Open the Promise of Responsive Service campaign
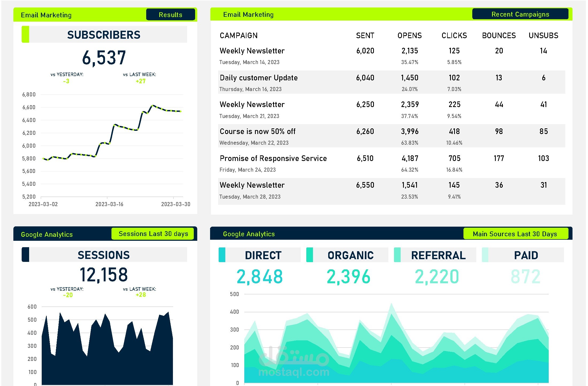Viewport: 588px width, 386px height. 273,158
